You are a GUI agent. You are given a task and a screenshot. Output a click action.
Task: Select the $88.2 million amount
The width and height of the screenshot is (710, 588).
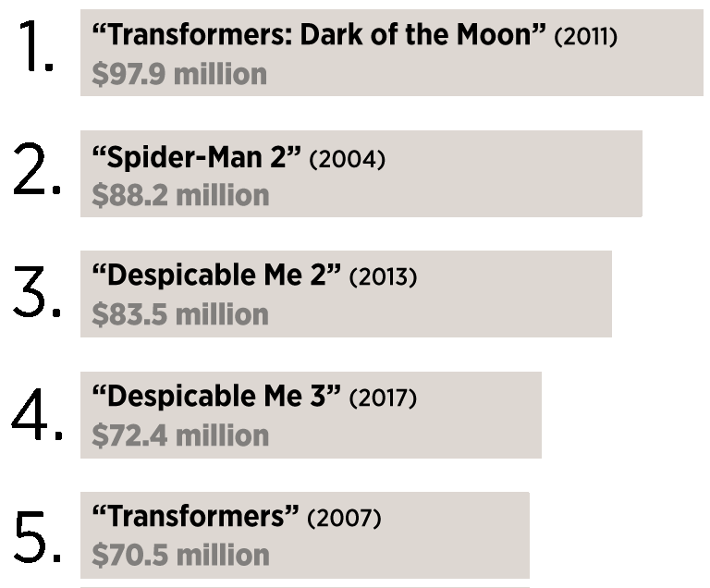point(180,195)
